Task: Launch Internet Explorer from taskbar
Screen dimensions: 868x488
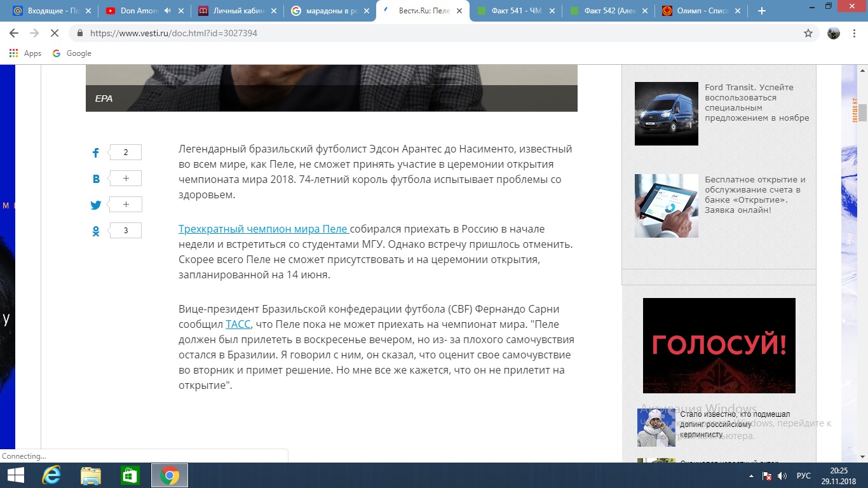Action: point(51,475)
